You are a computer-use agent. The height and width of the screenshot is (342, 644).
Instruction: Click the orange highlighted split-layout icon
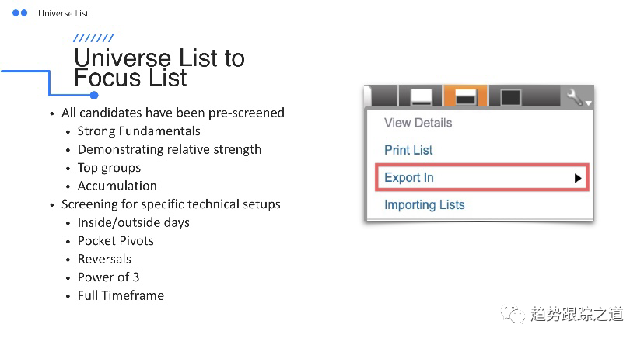(465, 97)
